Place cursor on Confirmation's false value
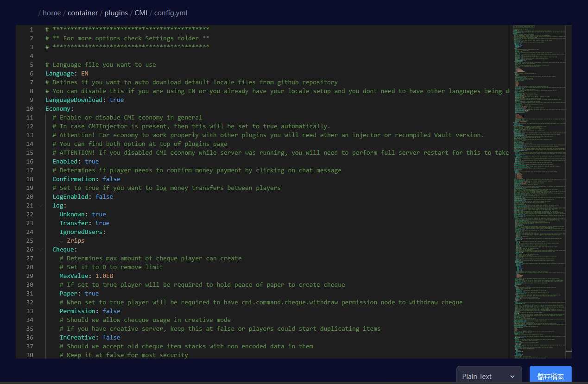Screen dimensions: 588x384 111,179
